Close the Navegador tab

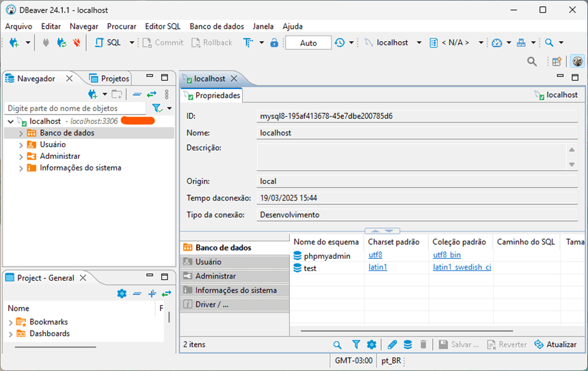pyautogui.click(x=69, y=79)
